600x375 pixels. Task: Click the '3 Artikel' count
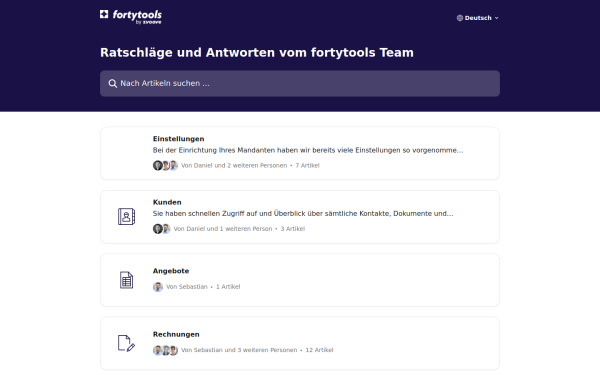(x=293, y=229)
